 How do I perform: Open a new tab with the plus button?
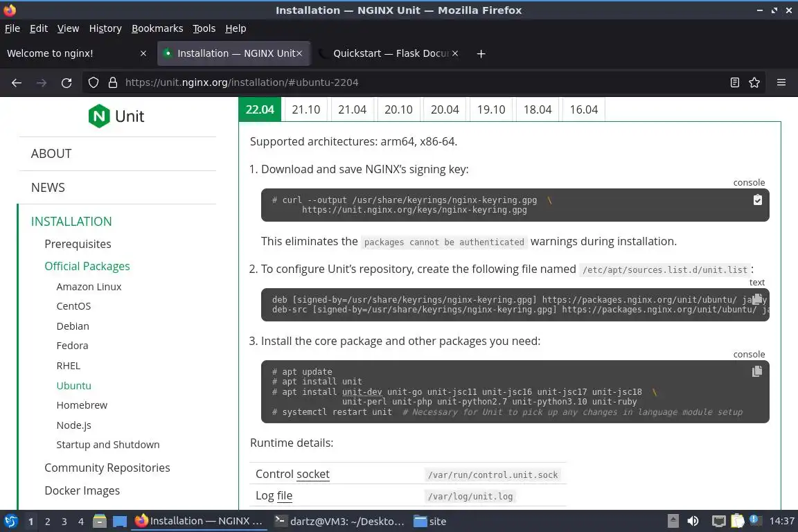pos(481,53)
